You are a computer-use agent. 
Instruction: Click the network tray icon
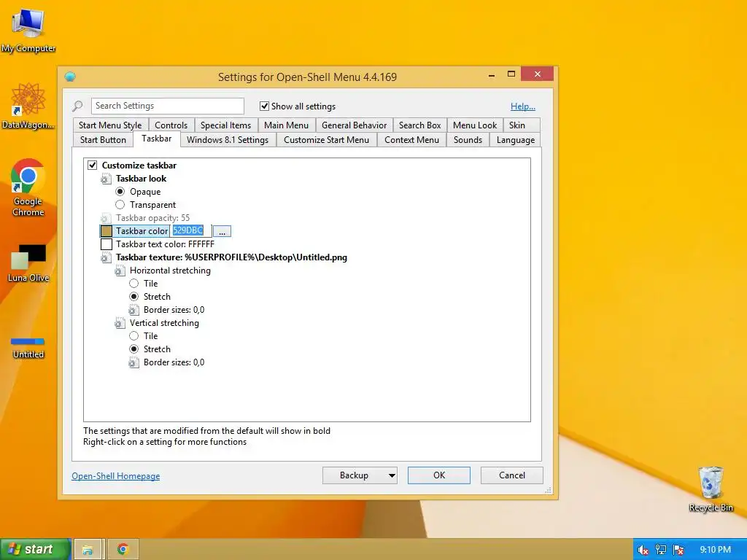click(661, 550)
